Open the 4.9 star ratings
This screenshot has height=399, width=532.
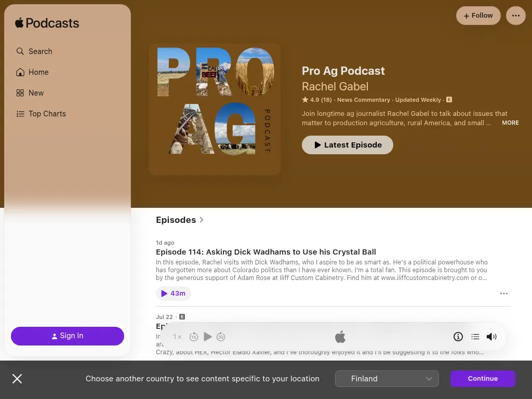(317, 100)
